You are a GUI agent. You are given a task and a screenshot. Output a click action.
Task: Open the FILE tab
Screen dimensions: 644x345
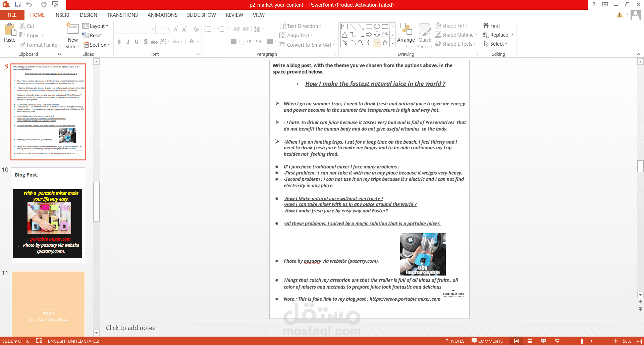pos(12,15)
